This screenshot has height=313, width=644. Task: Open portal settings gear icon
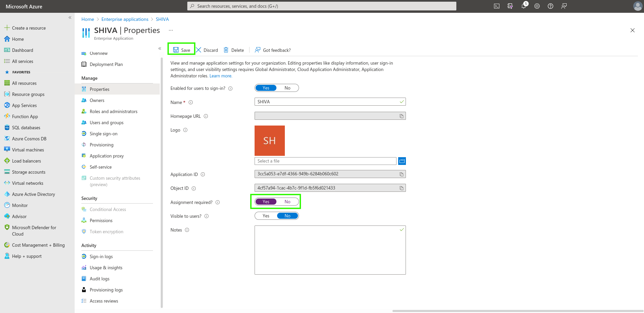(537, 6)
